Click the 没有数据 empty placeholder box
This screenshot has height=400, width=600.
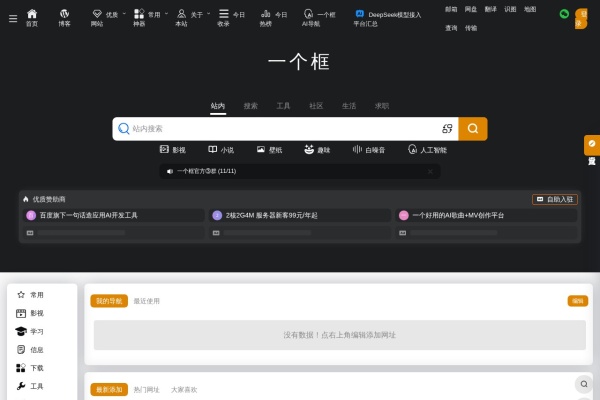click(340, 335)
